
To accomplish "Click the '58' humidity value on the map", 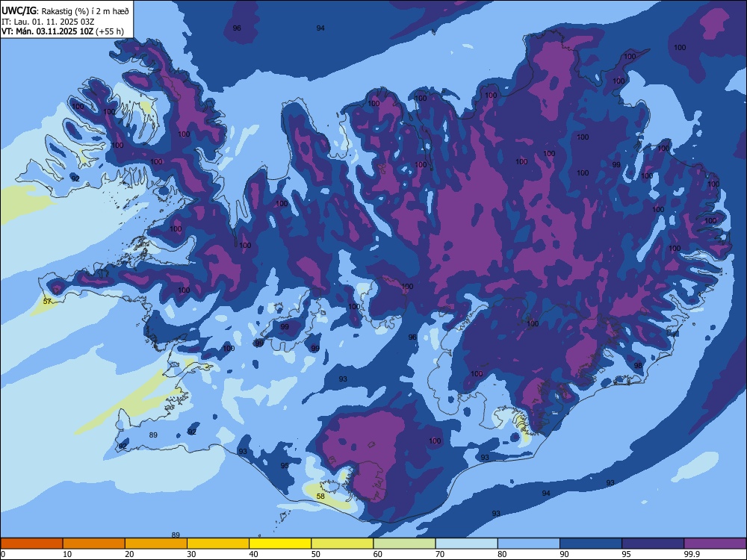I will click(x=320, y=497).
